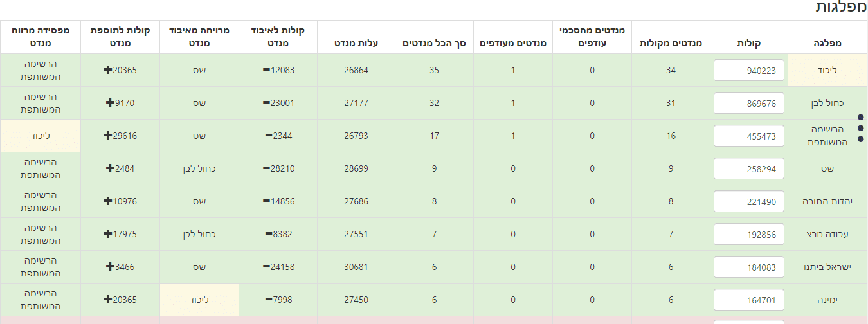This screenshot has height=324, width=868.
Task: Click mandates-from-votes value 31
Action: pyautogui.click(x=671, y=103)
